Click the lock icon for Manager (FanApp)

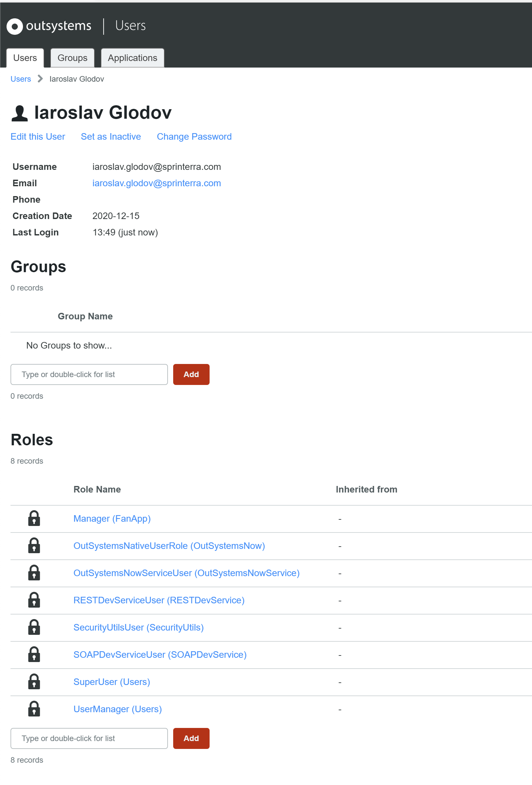tap(34, 518)
